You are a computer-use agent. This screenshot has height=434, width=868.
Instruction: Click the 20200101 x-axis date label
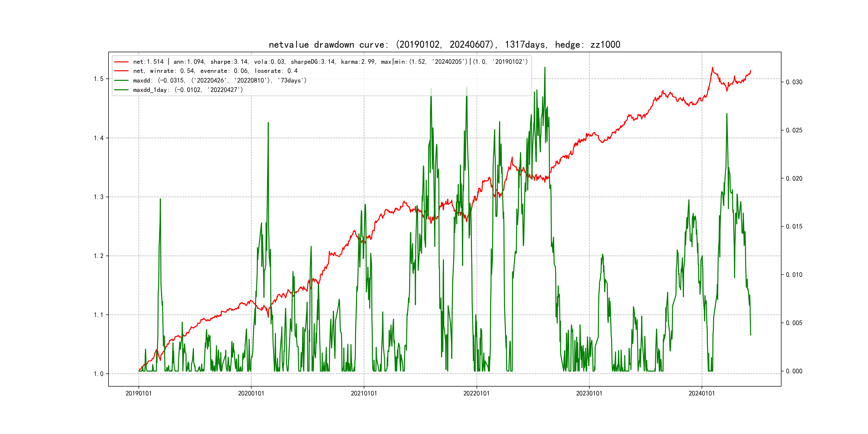tap(251, 394)
